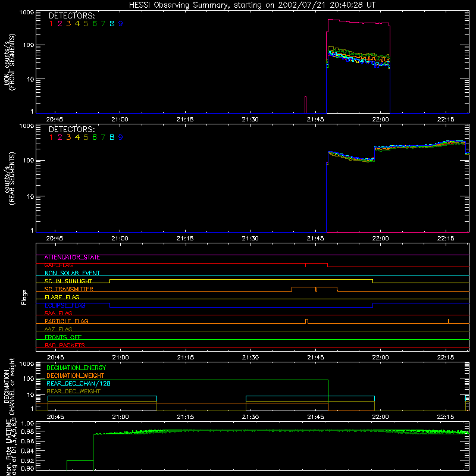Click the ATTENUATOR_STATE flag label
This screenshot has width=476, height=476.
click(x=72, y=258)
